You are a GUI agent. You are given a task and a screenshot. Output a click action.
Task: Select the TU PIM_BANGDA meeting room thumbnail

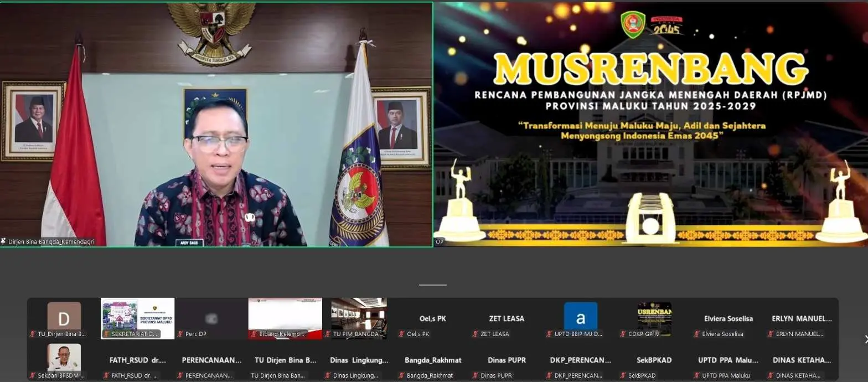pyautogui.click(x=359, y=314)
